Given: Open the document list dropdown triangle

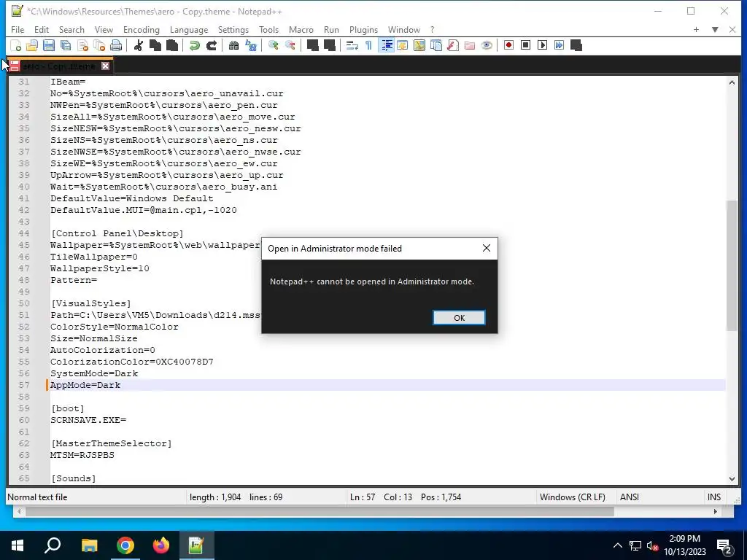Looking at the screenshot, I should (x=715, y=29).
